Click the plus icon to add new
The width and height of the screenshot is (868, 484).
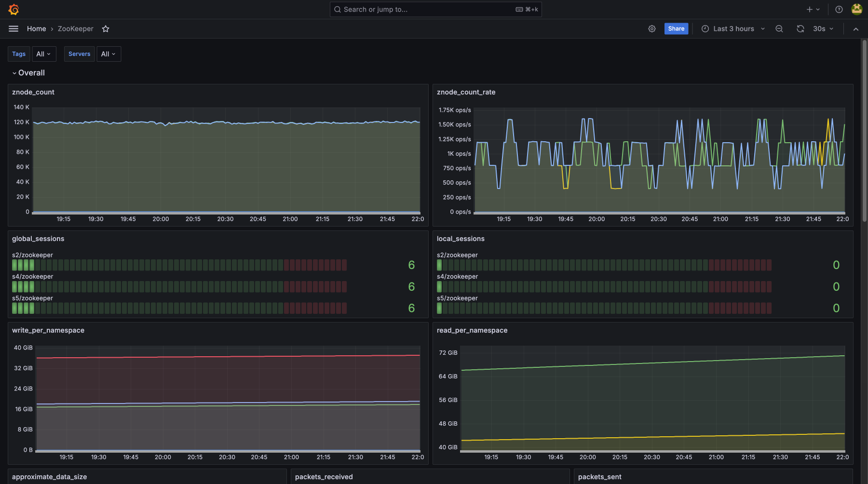[810, 10]
